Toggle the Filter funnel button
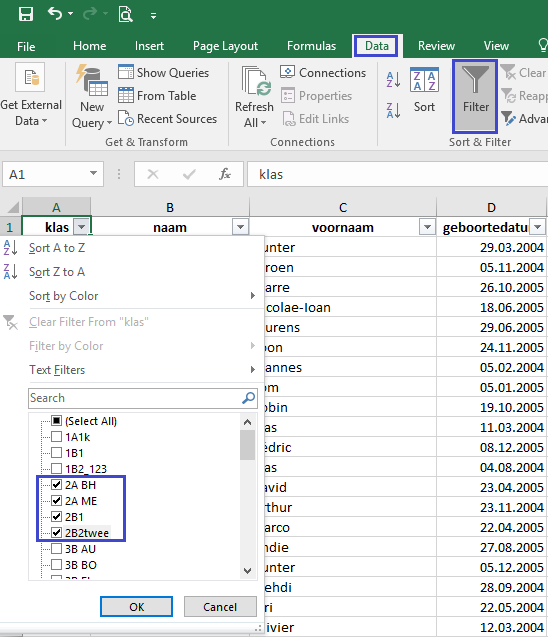The width and height of the screenshot is (548, 637). click(475, 96)
